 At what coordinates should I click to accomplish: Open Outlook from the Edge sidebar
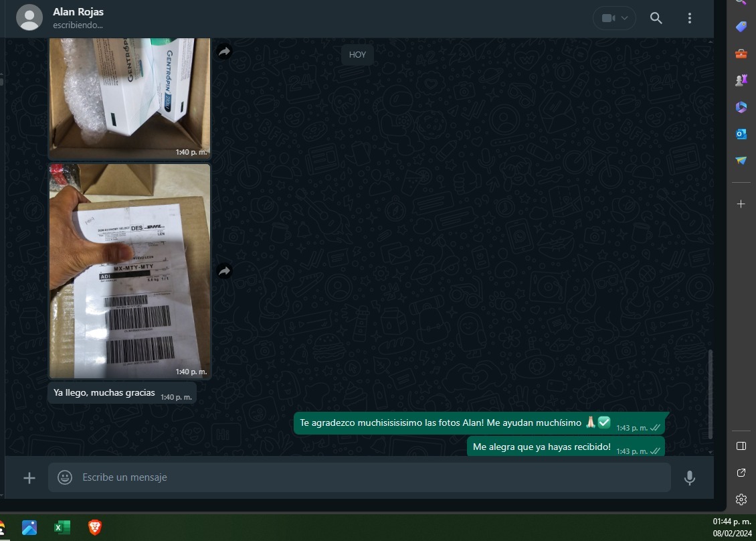(x=741, y=134)
